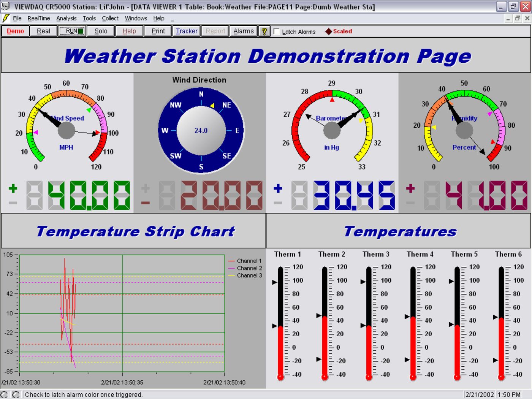Click the 24.0 value in compass center
This screenshot has height=399, width=532.
click(201, 131)
